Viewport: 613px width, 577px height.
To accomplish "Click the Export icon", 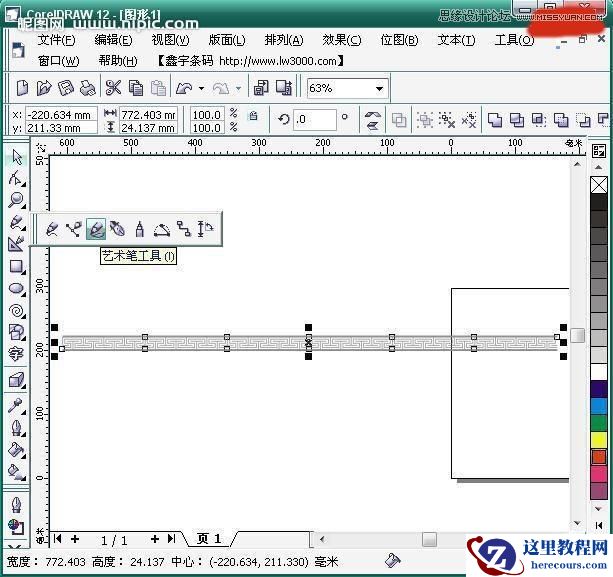I will (x=284, y=88).
